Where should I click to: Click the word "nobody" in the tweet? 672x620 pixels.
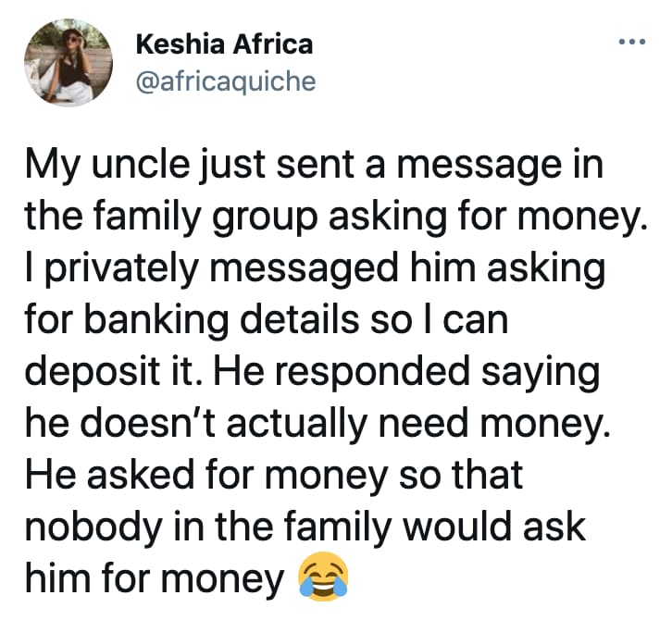[x=86, y=525]
